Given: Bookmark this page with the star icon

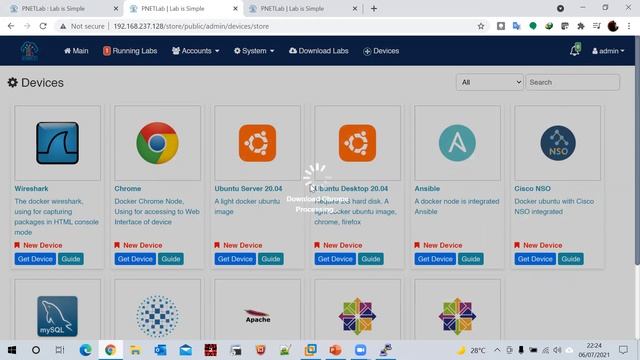Looking at the screenshot, I should tap(481, 26).
